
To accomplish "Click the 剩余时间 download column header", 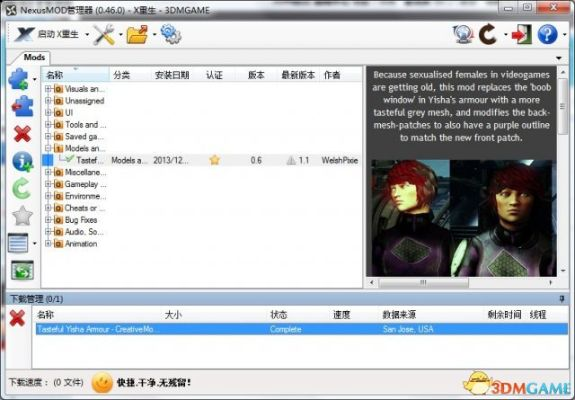I will pyautogui.click(x=504, y=315).
